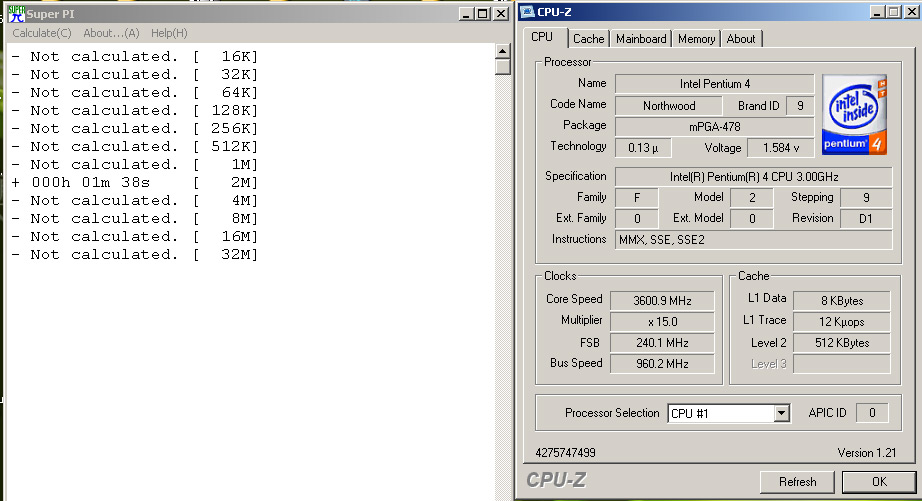922x501 pixels.
Task: Select the 'Not calculated. [64K]' row
Action: point(135,92)
